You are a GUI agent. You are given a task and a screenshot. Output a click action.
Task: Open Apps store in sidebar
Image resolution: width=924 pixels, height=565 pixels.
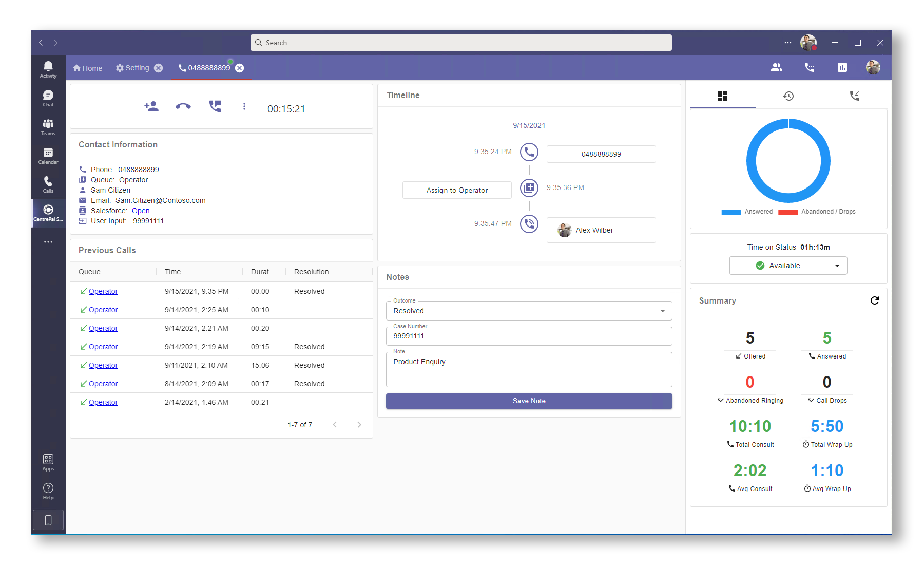click(x=48, y=462)
